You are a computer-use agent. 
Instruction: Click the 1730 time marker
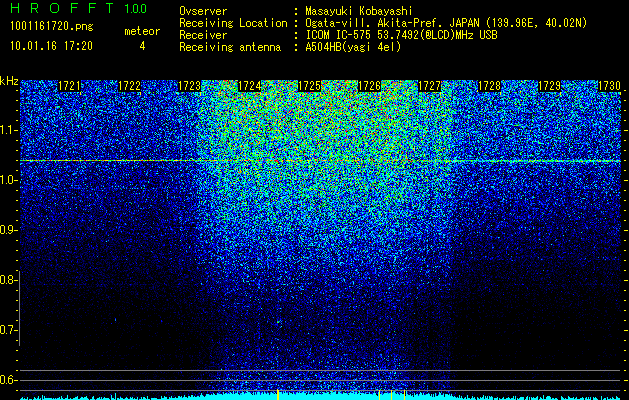pyautogui.click(x=609, y=86)
